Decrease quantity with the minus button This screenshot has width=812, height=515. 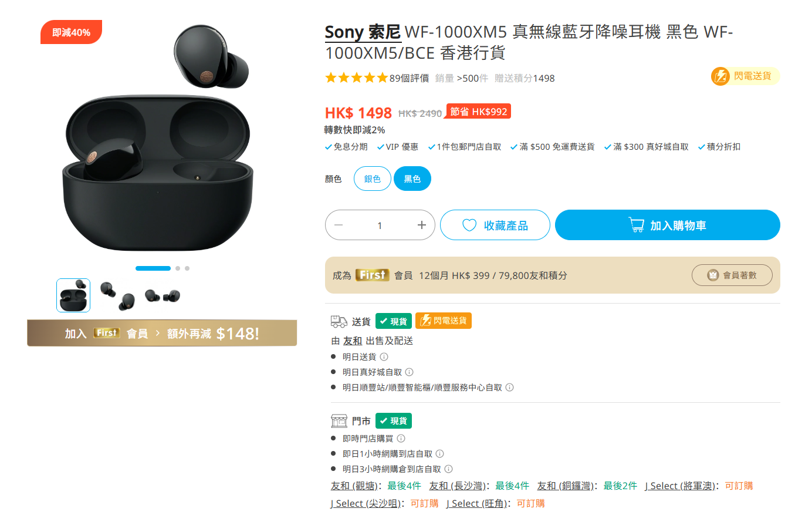click(x=339, y=225)
